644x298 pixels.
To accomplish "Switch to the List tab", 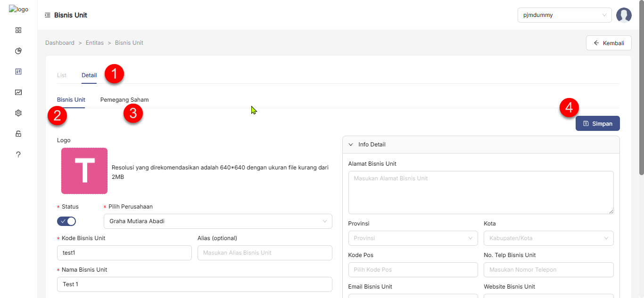I will pos(62,75).
